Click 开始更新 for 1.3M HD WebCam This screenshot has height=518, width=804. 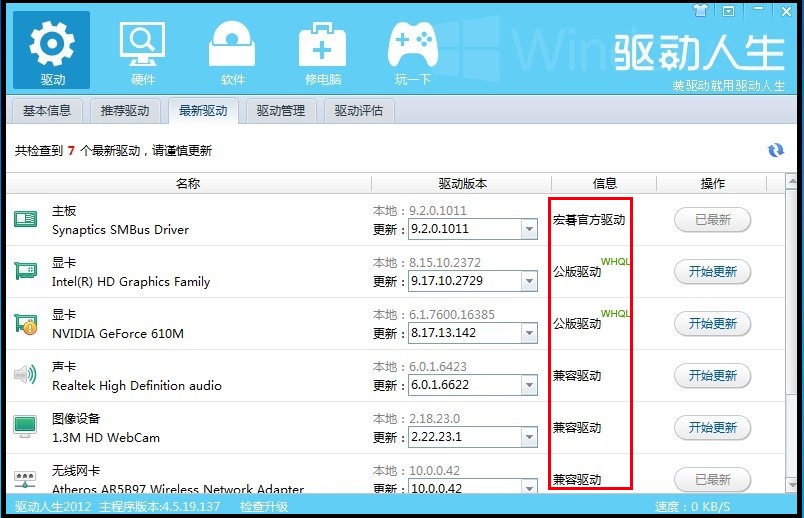coord(712,427)
